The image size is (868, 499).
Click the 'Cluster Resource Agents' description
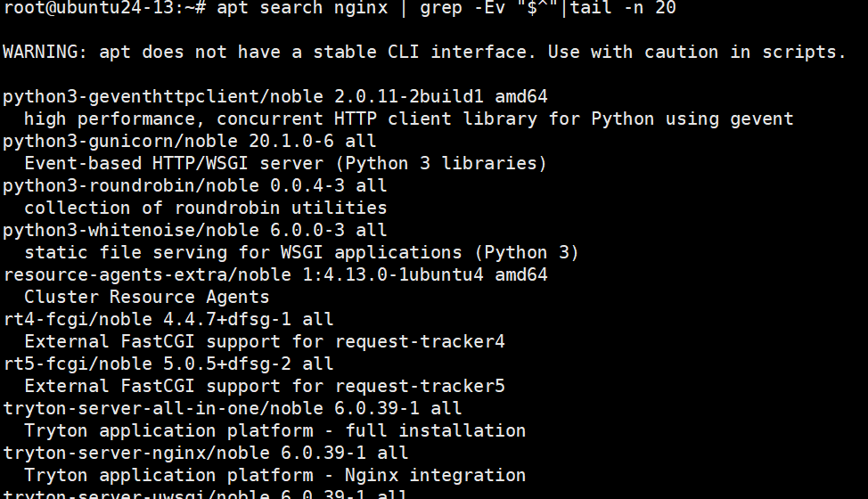pos(146,298)
